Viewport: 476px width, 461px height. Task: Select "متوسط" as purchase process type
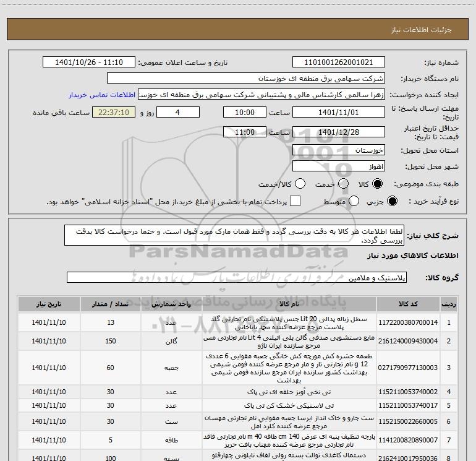click(354, 202)
